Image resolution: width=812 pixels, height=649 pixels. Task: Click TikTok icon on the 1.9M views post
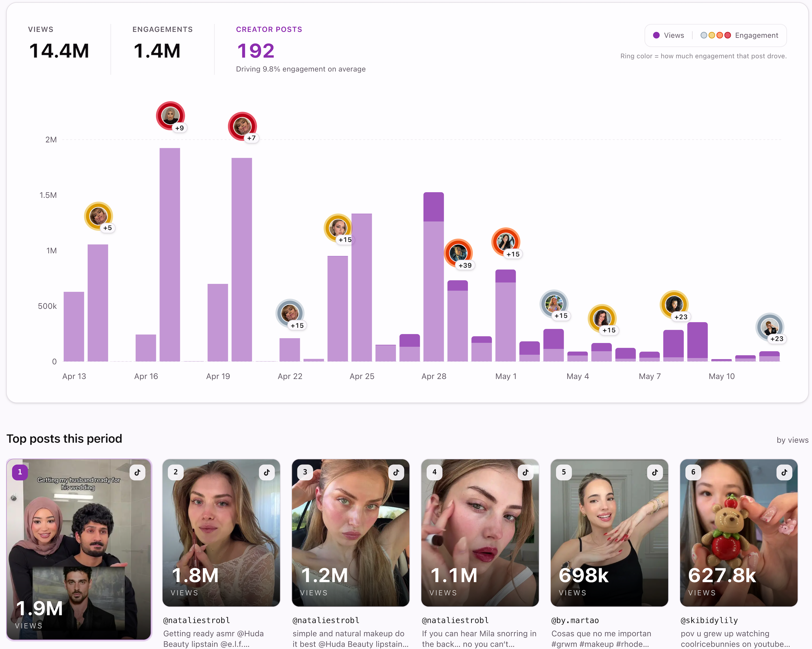tap(137, 472)
